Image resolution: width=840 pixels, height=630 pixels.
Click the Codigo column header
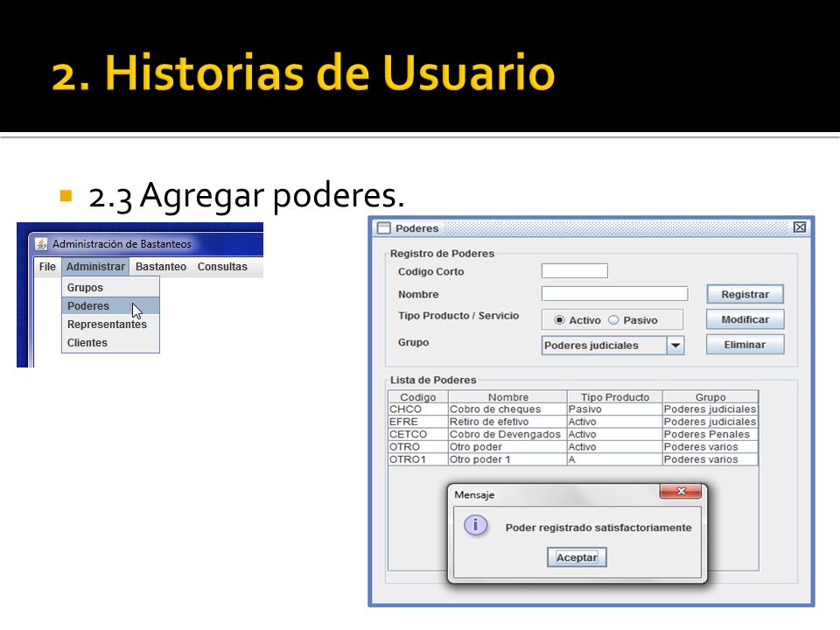[x=418, y=397]
